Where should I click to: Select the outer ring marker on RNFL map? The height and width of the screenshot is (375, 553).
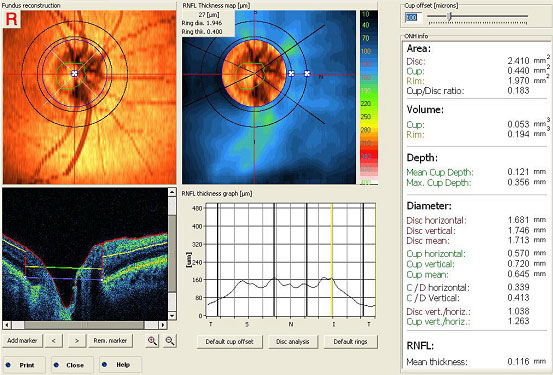(307, 73)
